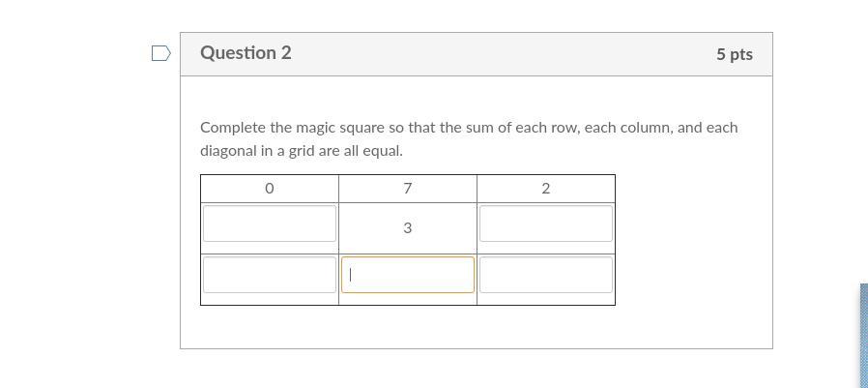Select the bottom-right magic square input
Viewport: 868px width, 388px height.
[545, 275]
